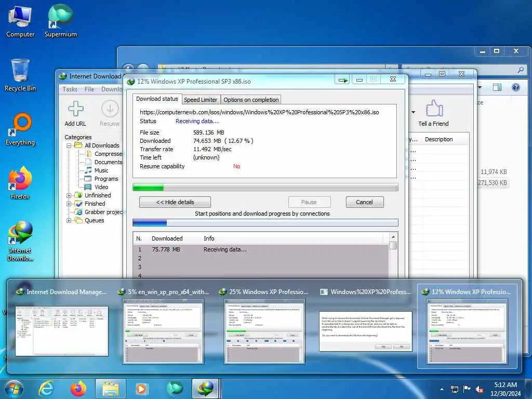Show hidden system tray icons arrow

click(x=442, y=389)
